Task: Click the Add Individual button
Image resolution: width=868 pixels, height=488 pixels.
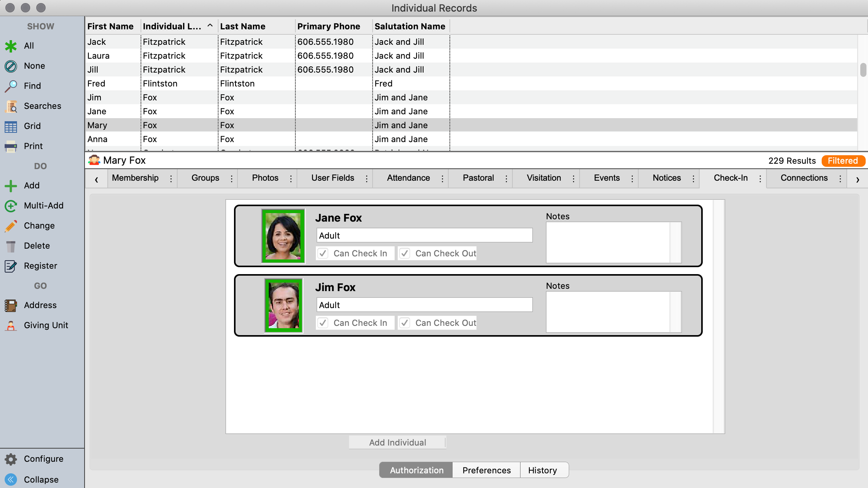Action: pyautogui.click(x=397, y=442)
